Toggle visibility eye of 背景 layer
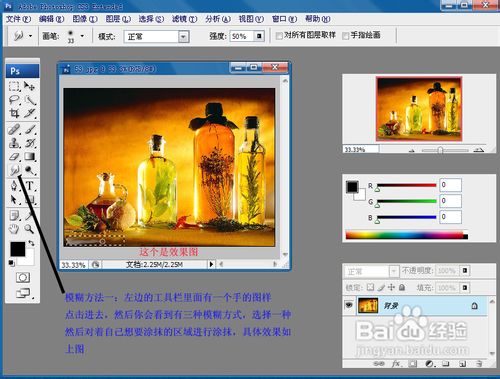The height and width of the screenshot is (379, 500). [349, 305]
